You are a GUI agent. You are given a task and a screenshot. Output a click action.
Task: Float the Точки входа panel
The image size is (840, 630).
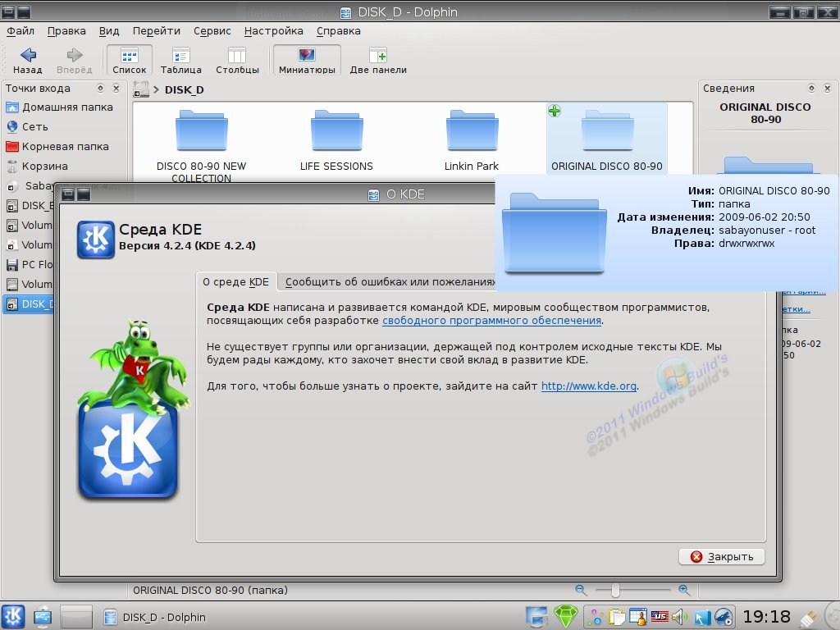(100, 88)
